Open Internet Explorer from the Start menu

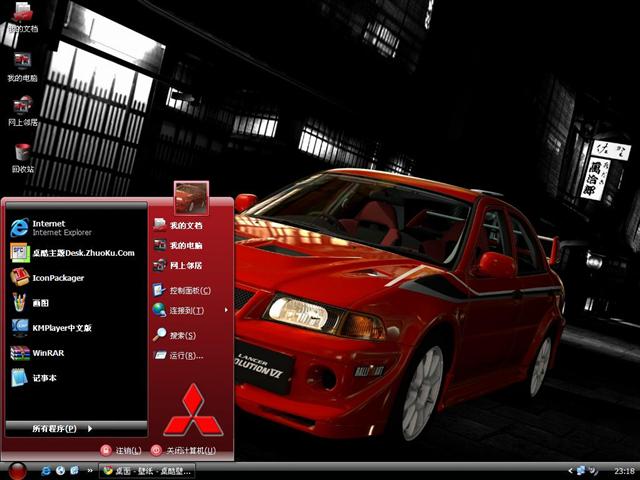[x=50, y=227]
